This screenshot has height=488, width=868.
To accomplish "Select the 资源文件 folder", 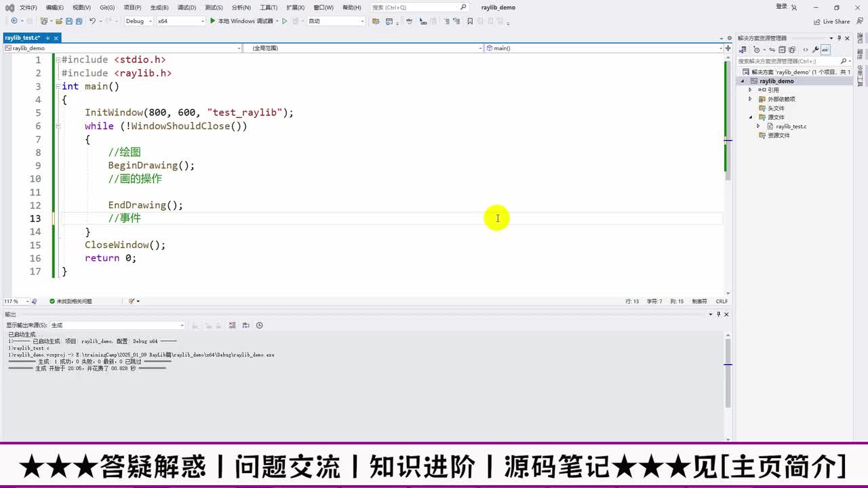I will (778, 136).
